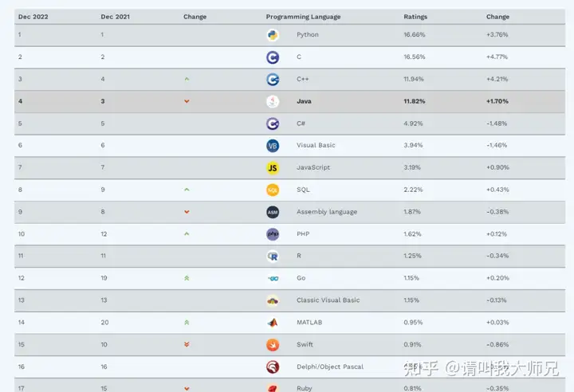This screenshot has height=392, width=574.
Task: Click the 16.56% rating for C
Action: click(x=415, y=57)
